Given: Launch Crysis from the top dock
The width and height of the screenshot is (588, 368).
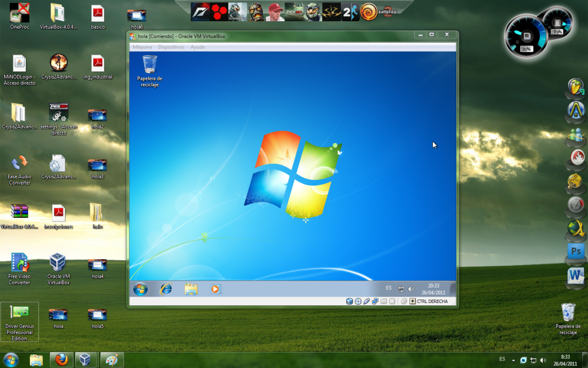Looking at the screenshot, I should [x=238, y=12].
